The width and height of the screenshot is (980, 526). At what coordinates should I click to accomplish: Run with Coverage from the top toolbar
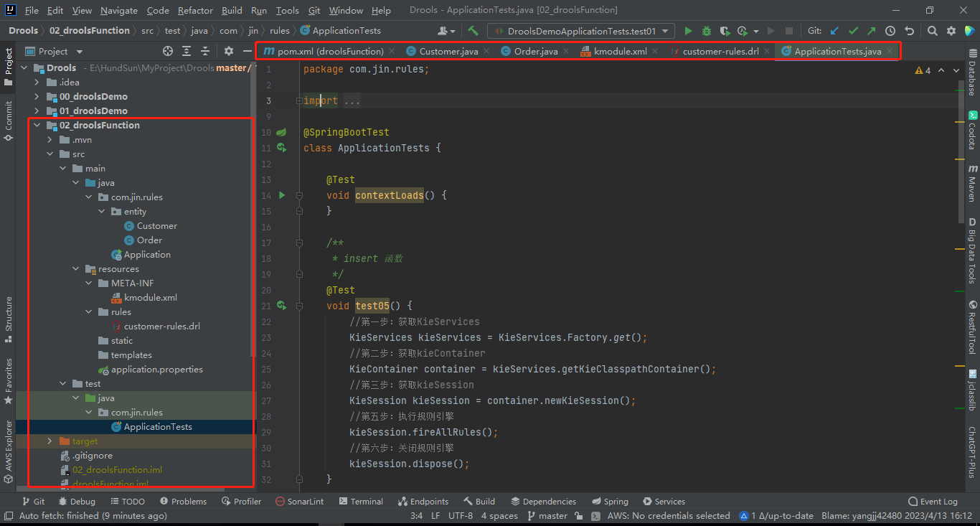[x=725, y=31]
